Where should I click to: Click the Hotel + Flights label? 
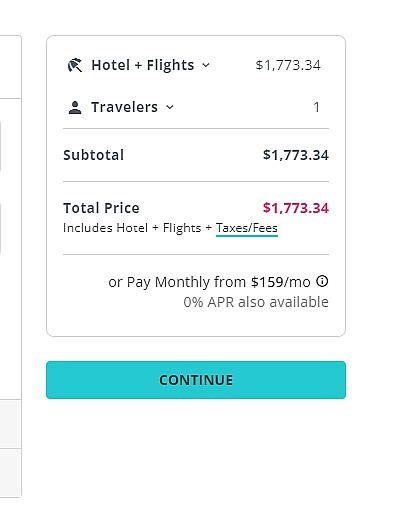pyautogui.click(x=143, y=65)
